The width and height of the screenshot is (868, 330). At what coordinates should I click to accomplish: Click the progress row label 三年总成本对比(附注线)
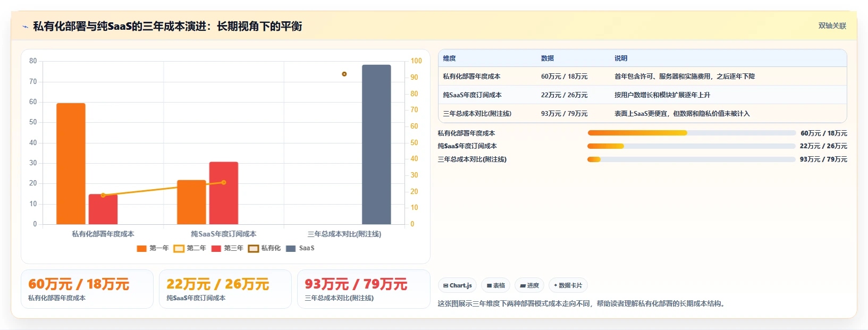[472, 159]
